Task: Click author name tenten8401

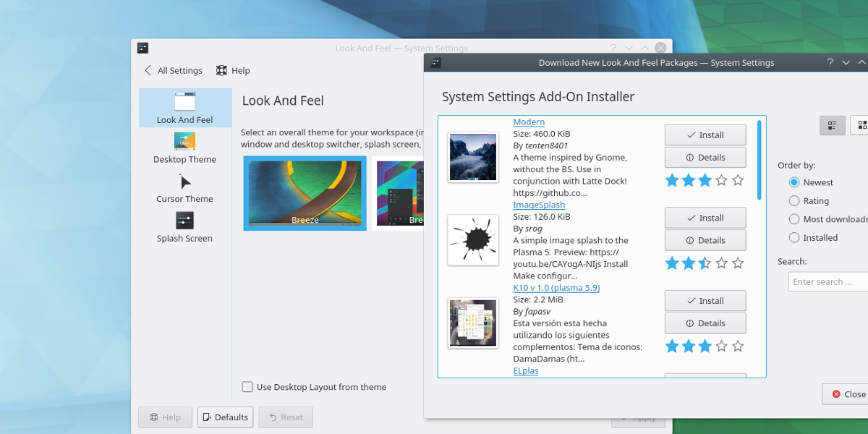Action: pos(547,145)
